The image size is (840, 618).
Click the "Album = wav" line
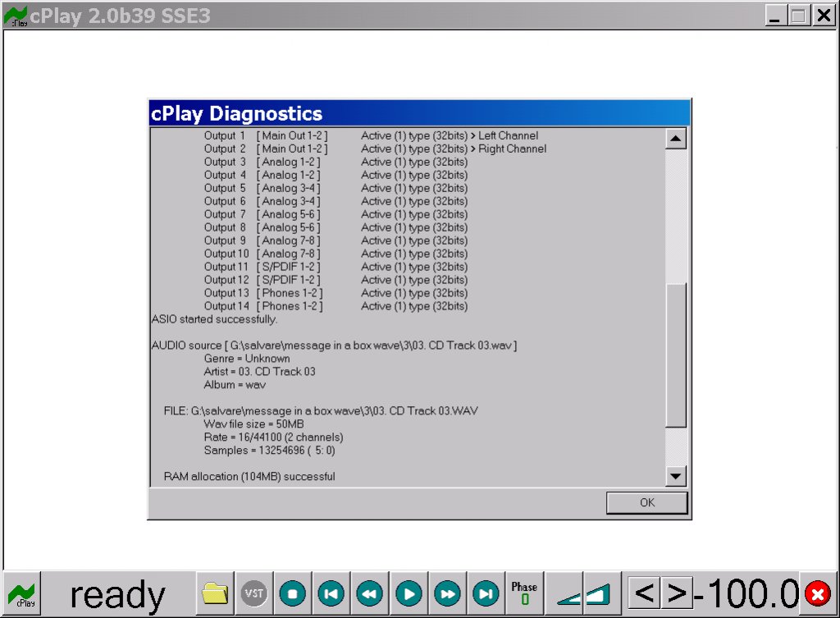(x=235, y=385)
